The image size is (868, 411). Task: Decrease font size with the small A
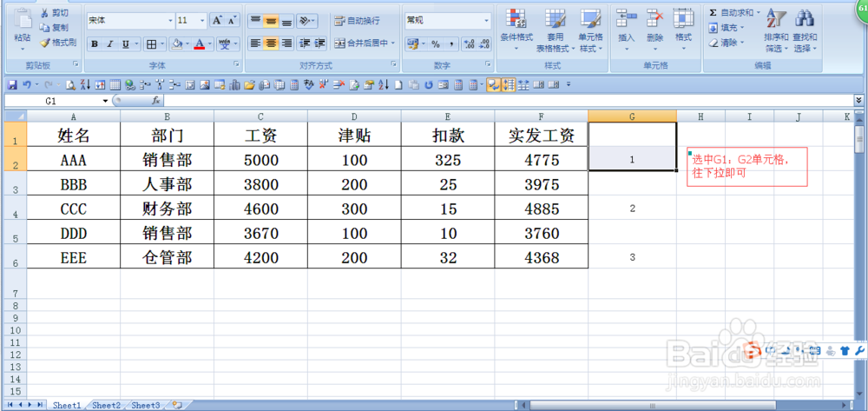pos(233,21)
